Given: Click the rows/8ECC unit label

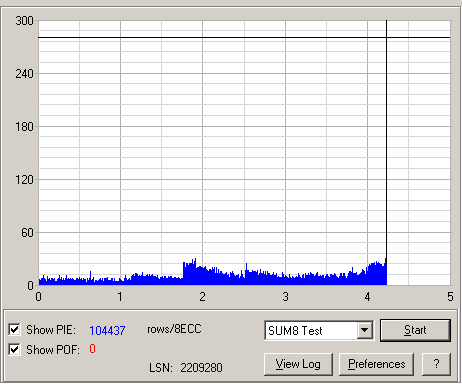Looking at the screenshot, I should click(x=174, y=329).
